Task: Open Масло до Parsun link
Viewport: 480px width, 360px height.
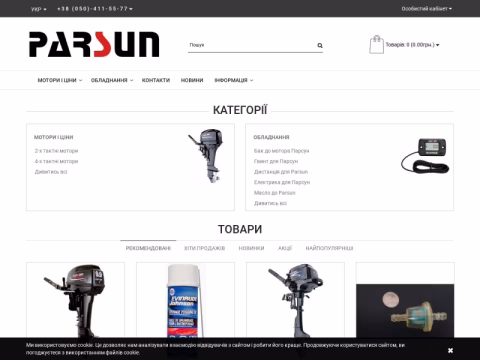Action: pos(275,193)
